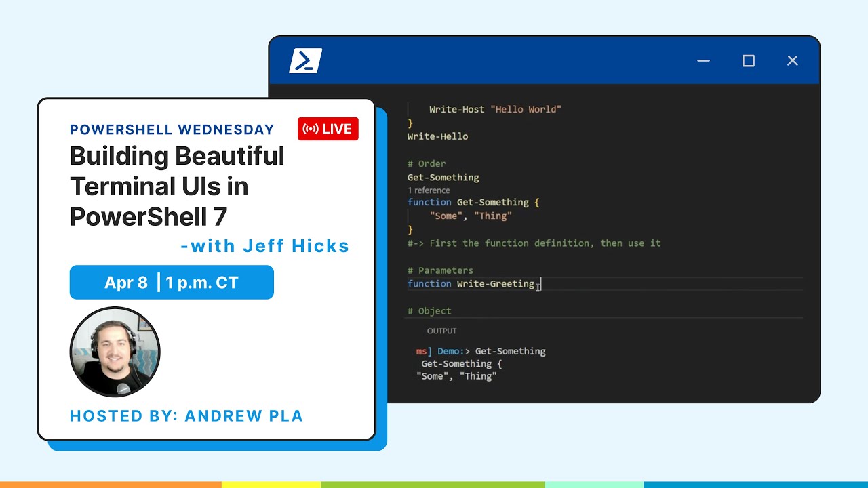This screenshot has height=488, width=868.
Task: Click the OUTPUT panel tab
Action: pos(441,331)
